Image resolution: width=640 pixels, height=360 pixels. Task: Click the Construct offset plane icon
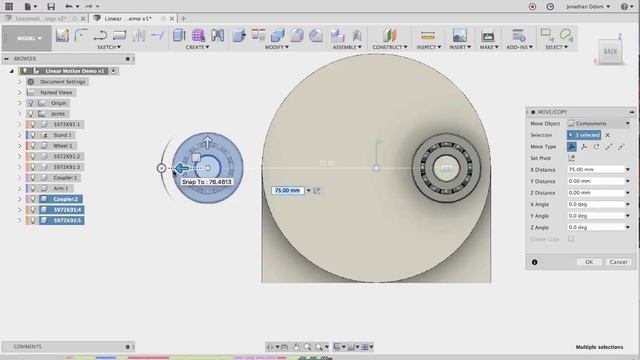(389, 36)
